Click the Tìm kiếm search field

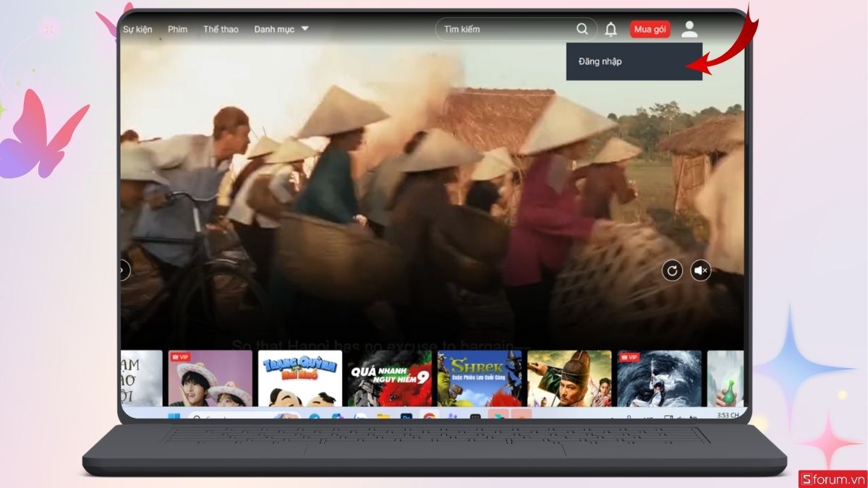(x=506, y=30)
